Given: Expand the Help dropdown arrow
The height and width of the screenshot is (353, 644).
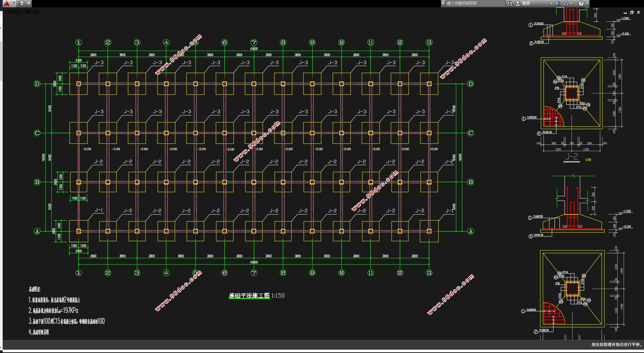Looking at the screenshot, I should pyautogui.click(x=587, y=3).
